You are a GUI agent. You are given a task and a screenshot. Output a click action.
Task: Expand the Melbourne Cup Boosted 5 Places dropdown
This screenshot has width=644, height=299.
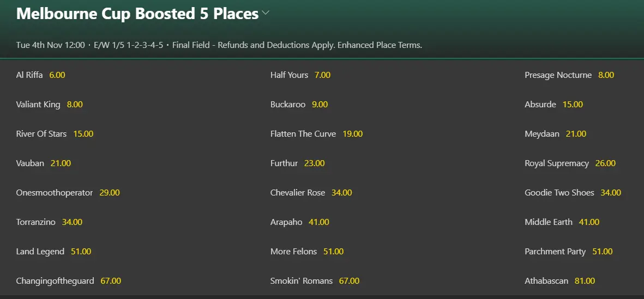pyautogui.click(x=266, y=14)
